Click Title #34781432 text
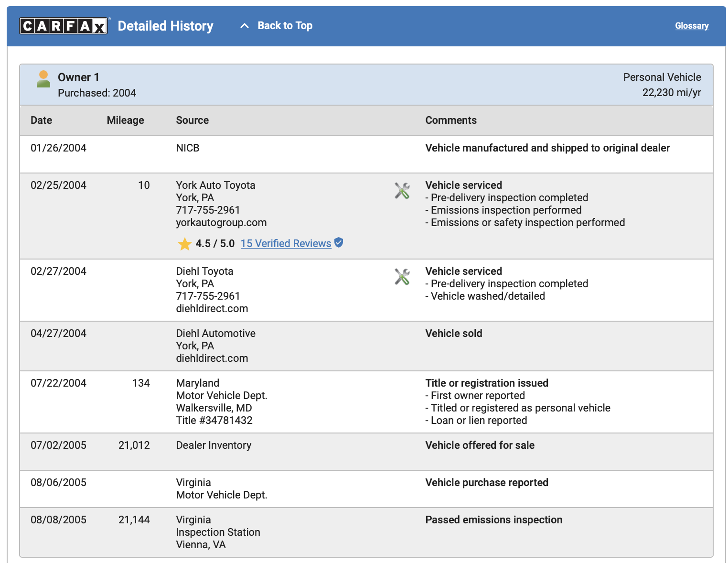Image resolution: width=728 pixels, height=563 pixels. 214,421
